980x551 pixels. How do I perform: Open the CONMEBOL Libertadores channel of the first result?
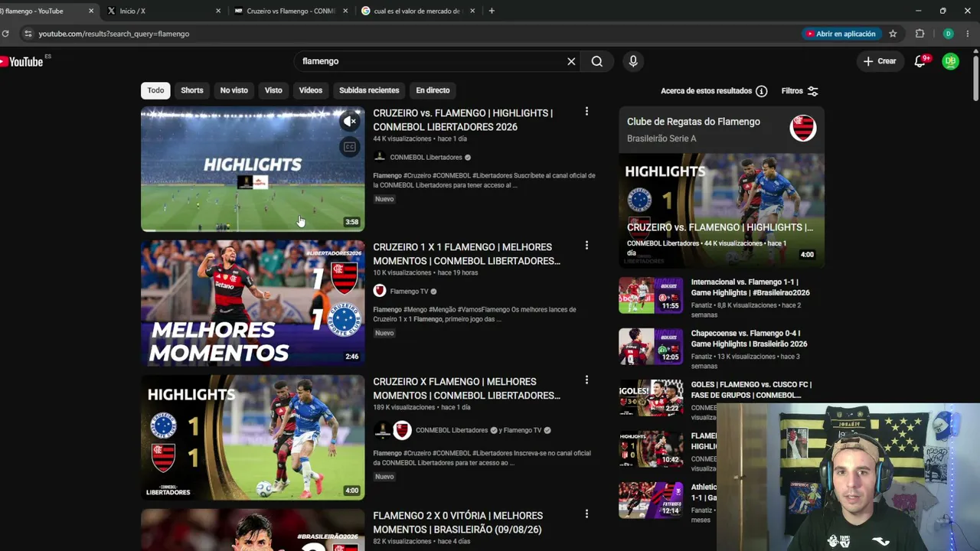426,158
